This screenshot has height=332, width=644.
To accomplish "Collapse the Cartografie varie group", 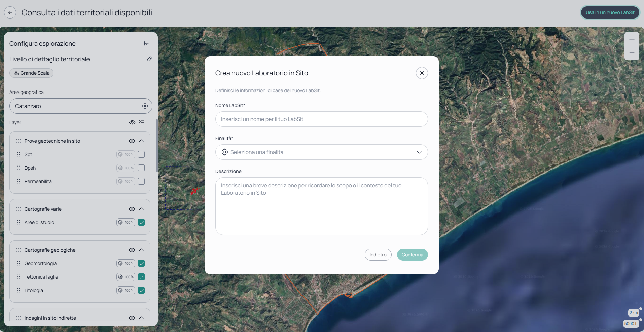I will click(141, 209).
